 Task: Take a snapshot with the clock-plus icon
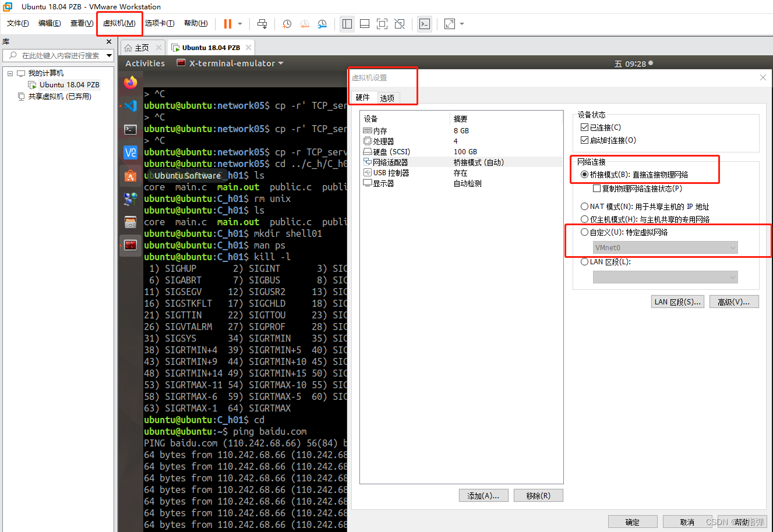(287, 24)
